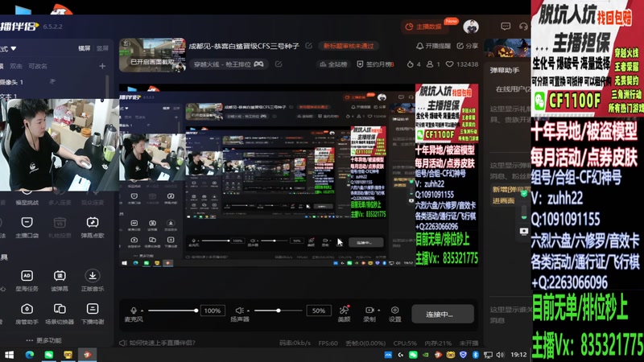This screenshot has height=362, width=644.
Task: Edit the game category pencil icon
Action: [278, 64]
